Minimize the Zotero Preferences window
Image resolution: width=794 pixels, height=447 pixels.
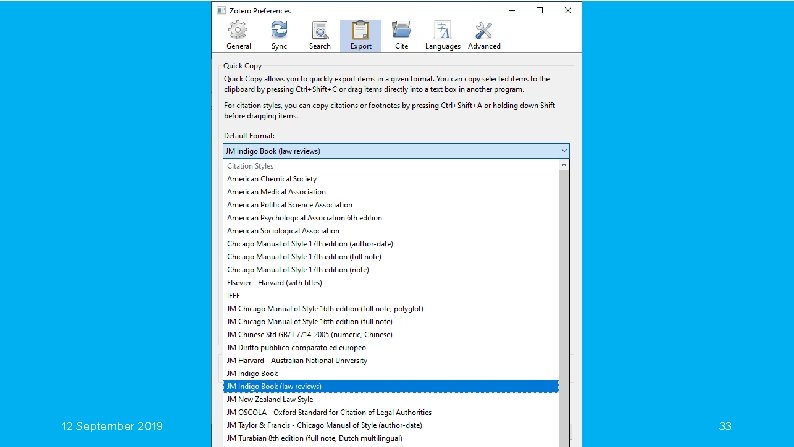(x=512, y=10)
